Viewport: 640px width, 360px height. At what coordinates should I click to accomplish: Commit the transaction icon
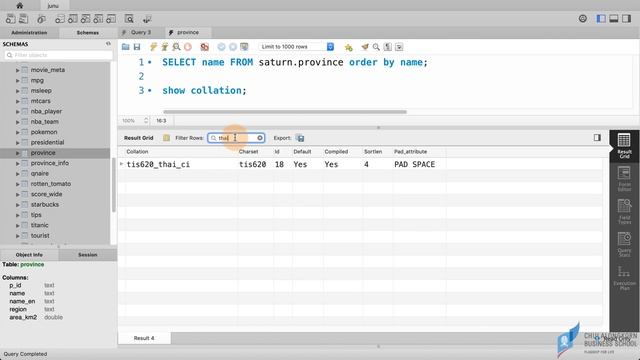point(221,47)
